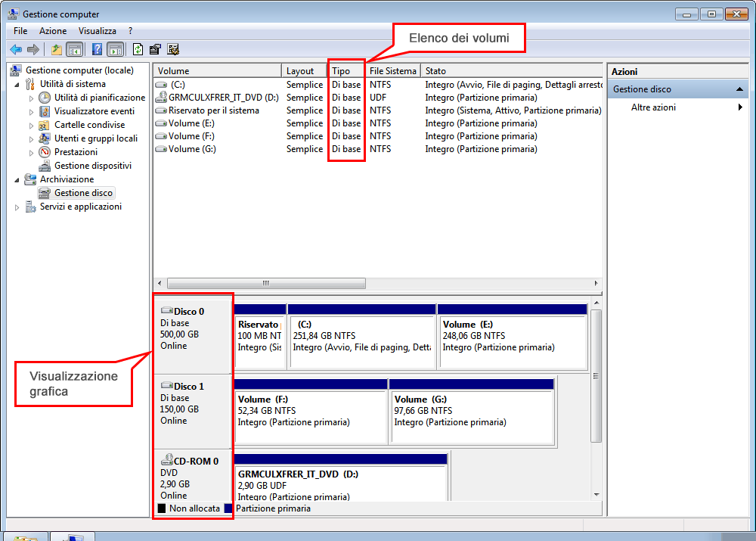This screenshot has height=541, width=756.
Task: Select the Volume (G:) row in list
Action: 378,149
